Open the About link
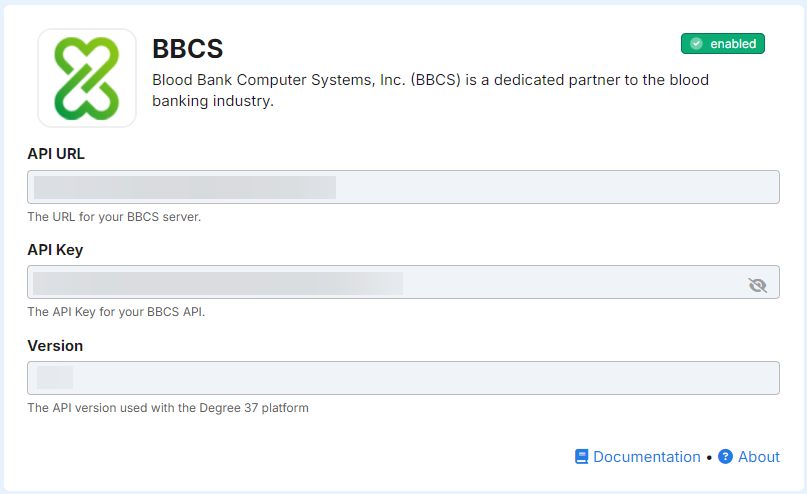The width and height of the screenshot is (807, 494). (x=759, y=456)
